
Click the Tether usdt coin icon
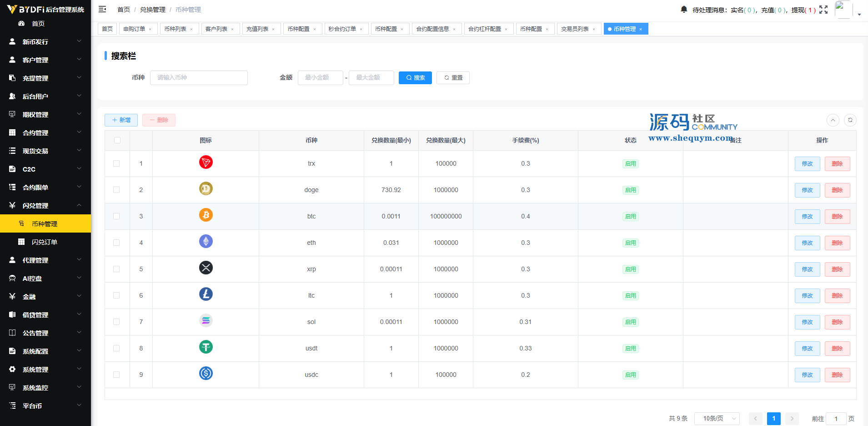click(x=206, y=347)
